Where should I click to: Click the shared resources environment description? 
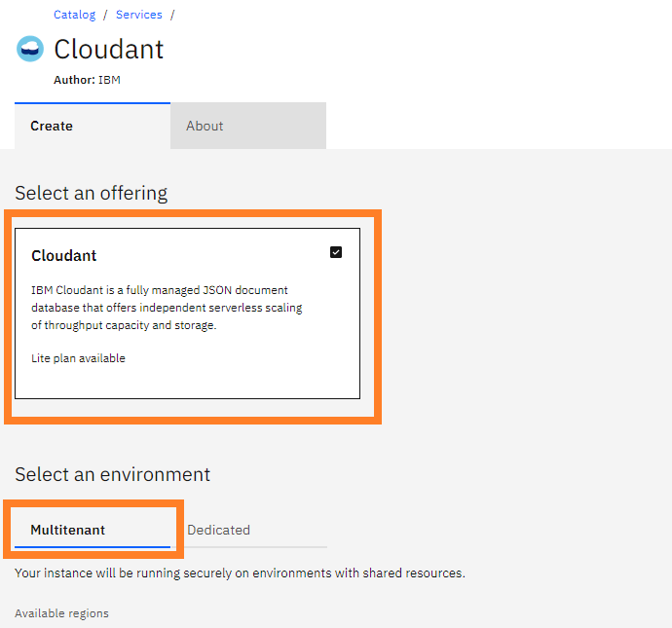pyautogui.click(x=240, y=573)
